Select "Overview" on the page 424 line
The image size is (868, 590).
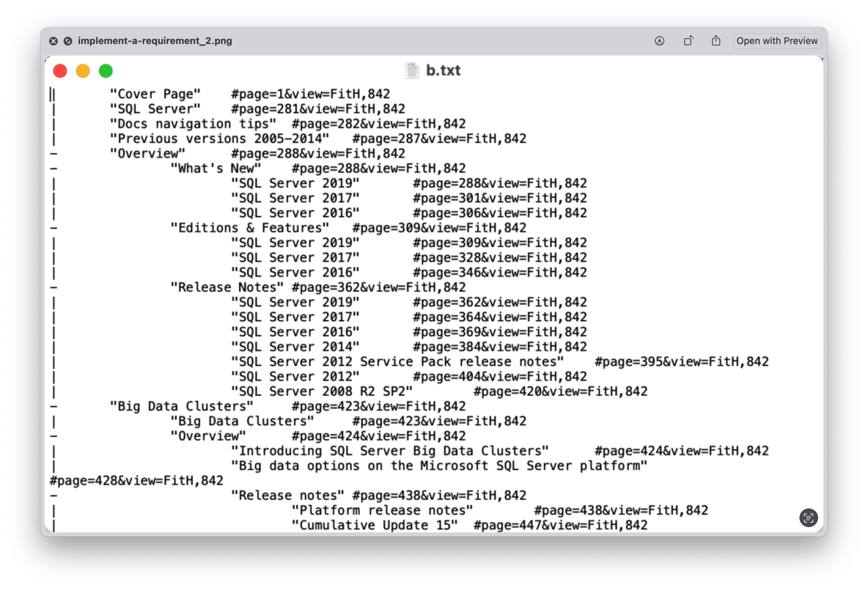click(208, 436)
